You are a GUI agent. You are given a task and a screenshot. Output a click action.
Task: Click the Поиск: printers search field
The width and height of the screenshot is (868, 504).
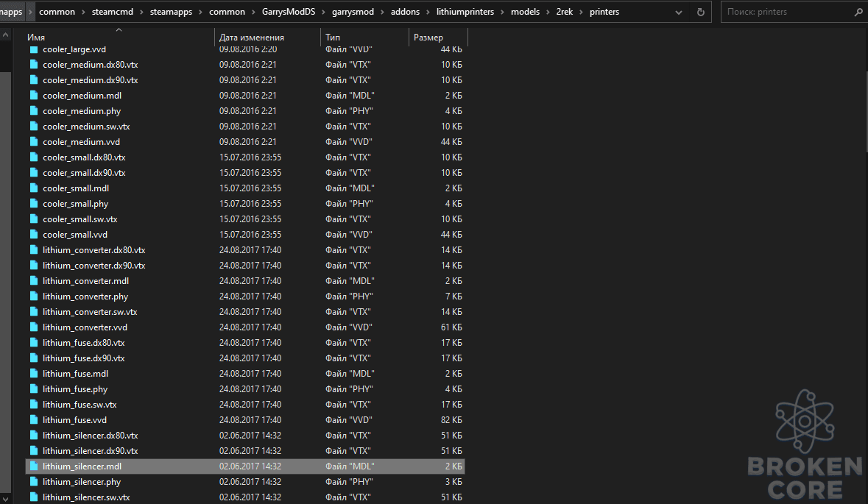tap(794, 12)
